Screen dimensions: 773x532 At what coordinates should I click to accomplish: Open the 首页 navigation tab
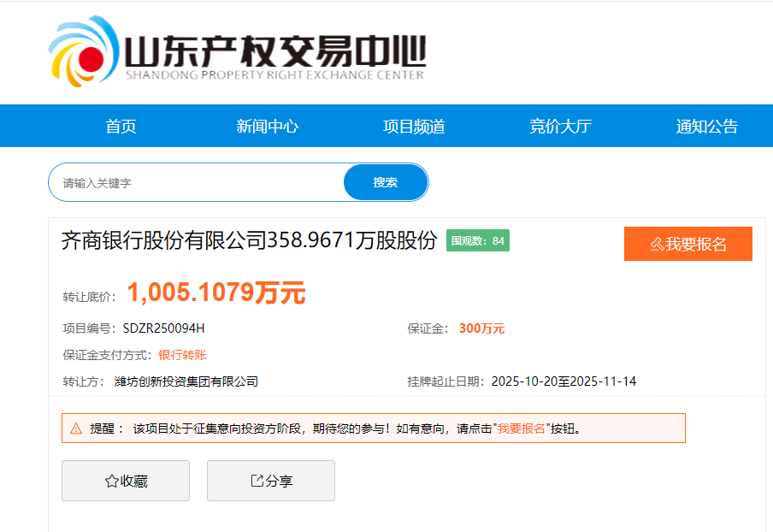tap(121, 127)
